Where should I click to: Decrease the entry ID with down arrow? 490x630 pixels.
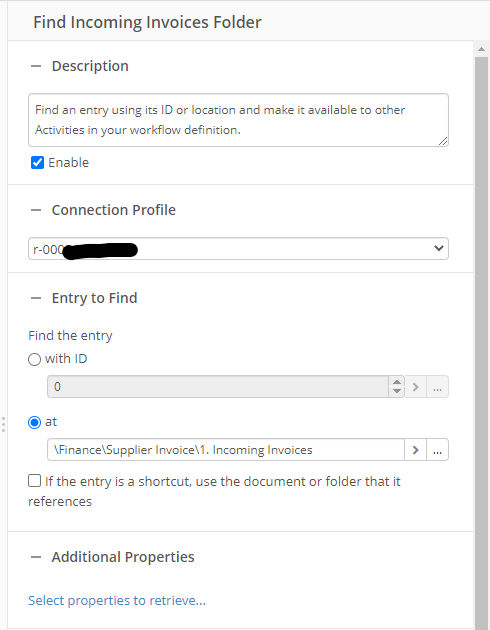tap(397, 392)
